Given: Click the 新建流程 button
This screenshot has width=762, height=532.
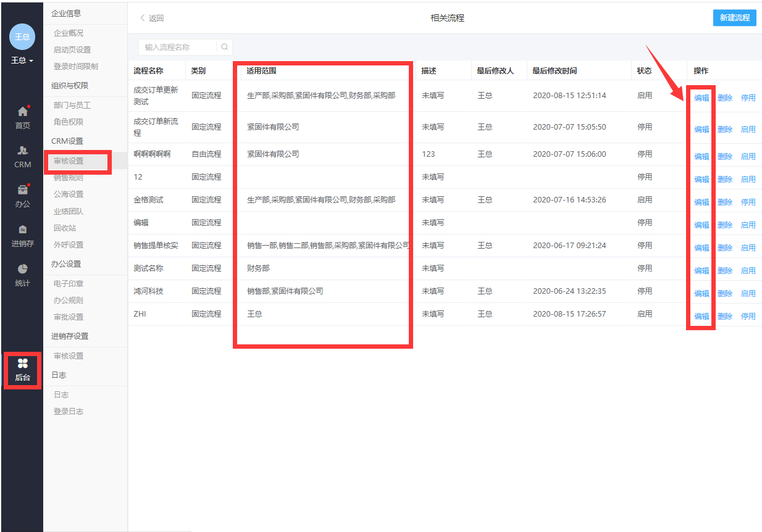Looking at the screenshot, I should tap(734, 18).
